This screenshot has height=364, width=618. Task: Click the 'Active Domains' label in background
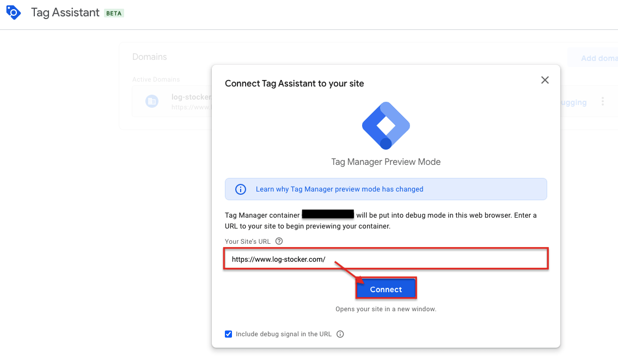(x=156, y=79)
